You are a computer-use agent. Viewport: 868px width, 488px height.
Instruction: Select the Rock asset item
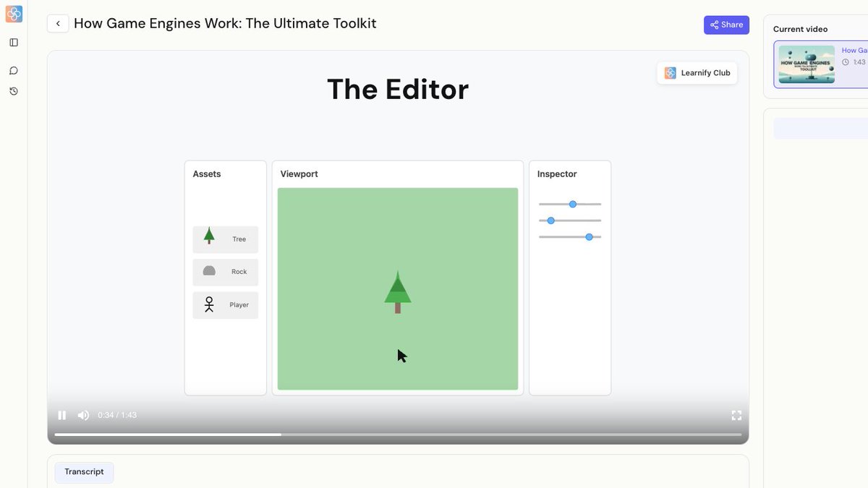click(225, 272)
